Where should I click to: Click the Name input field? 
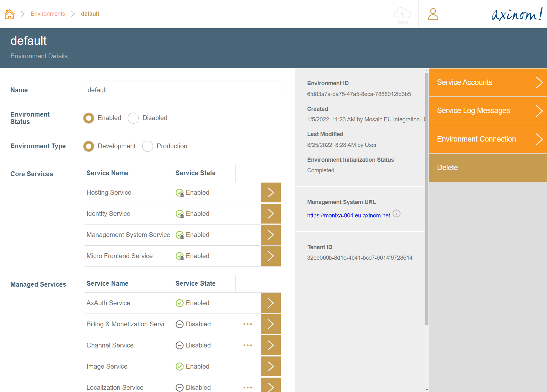[183, 90]
